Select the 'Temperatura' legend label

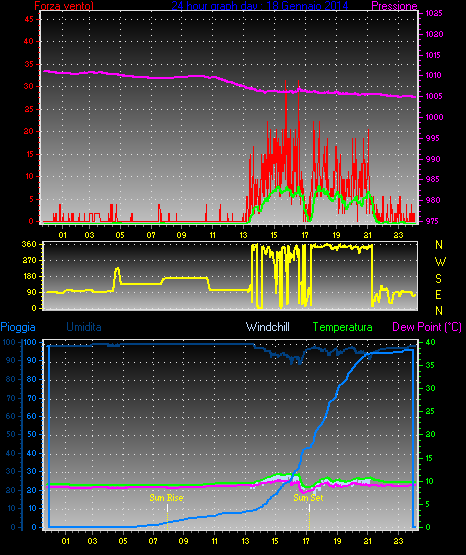[x=343, y=327]
